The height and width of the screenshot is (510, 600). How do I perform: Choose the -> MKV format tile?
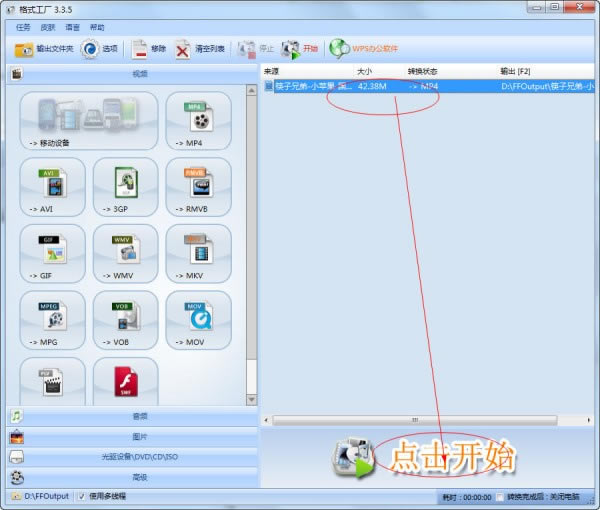tap(198, 254)
